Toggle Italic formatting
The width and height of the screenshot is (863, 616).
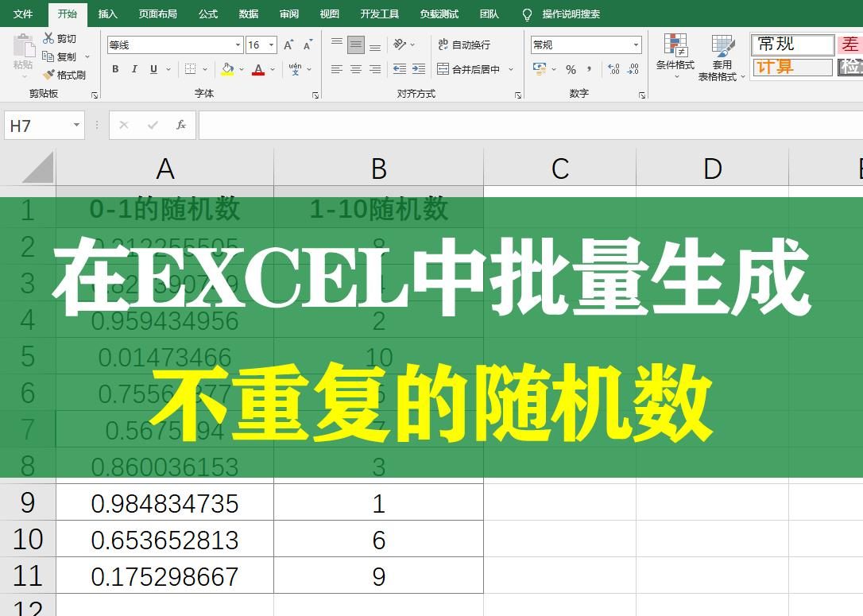point(134,69)
